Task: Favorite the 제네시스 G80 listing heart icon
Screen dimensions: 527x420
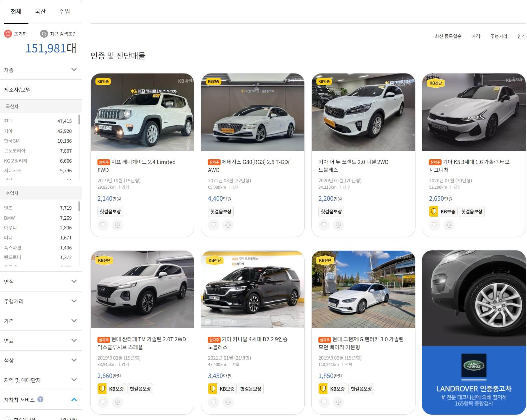Action: coord(214,225)
